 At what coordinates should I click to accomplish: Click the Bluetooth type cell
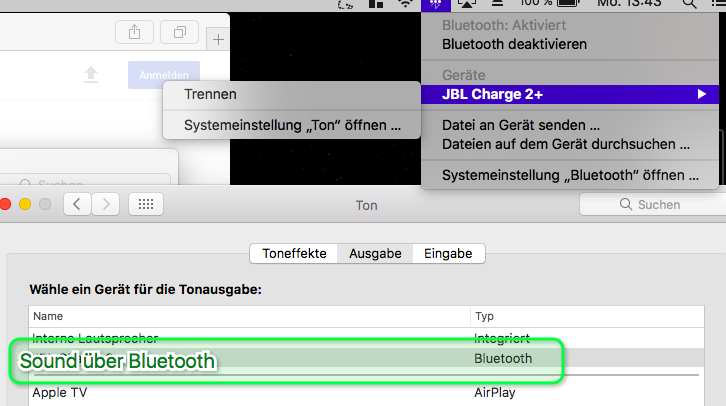pos(503,358)
